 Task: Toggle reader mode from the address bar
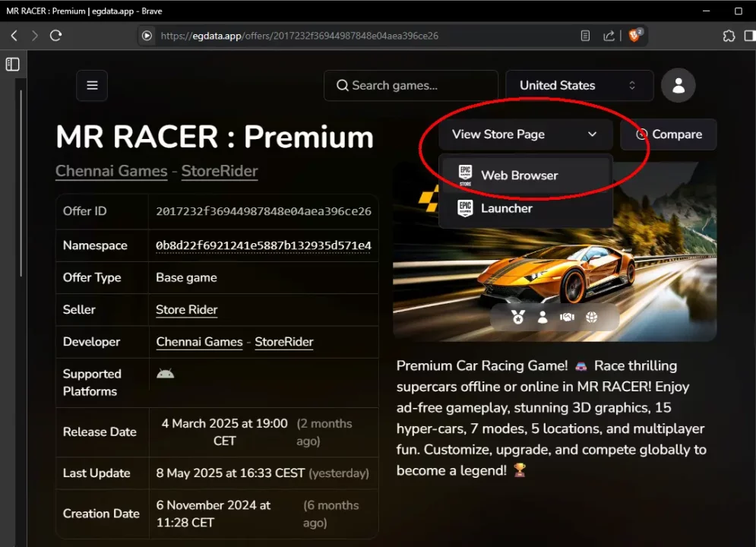585,35
